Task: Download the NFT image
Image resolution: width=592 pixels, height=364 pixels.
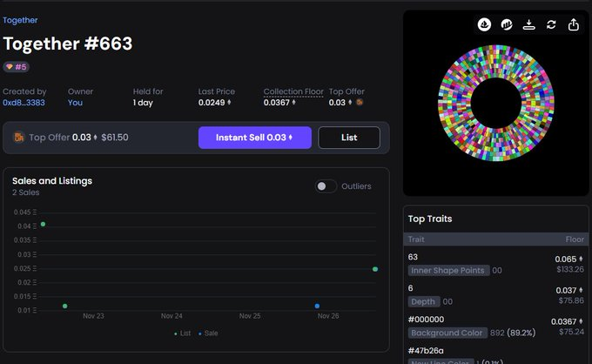Action: [x=528, y=24]
